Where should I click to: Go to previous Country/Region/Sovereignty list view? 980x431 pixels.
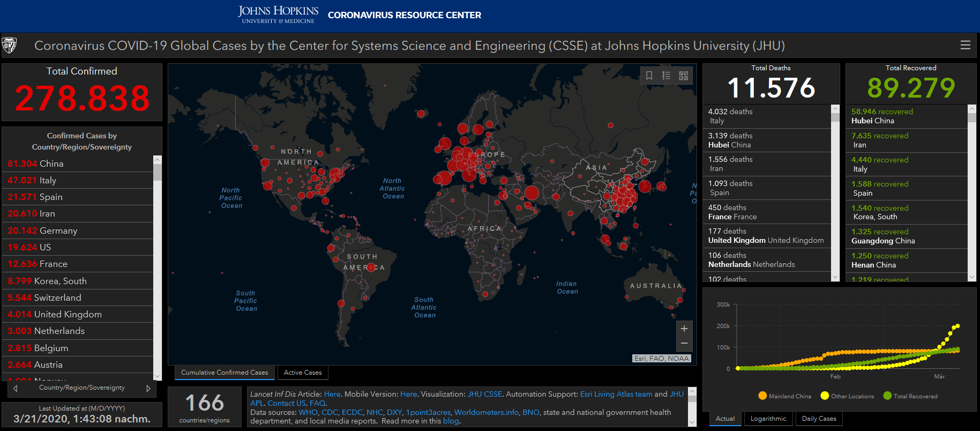[x=16, y=388]
